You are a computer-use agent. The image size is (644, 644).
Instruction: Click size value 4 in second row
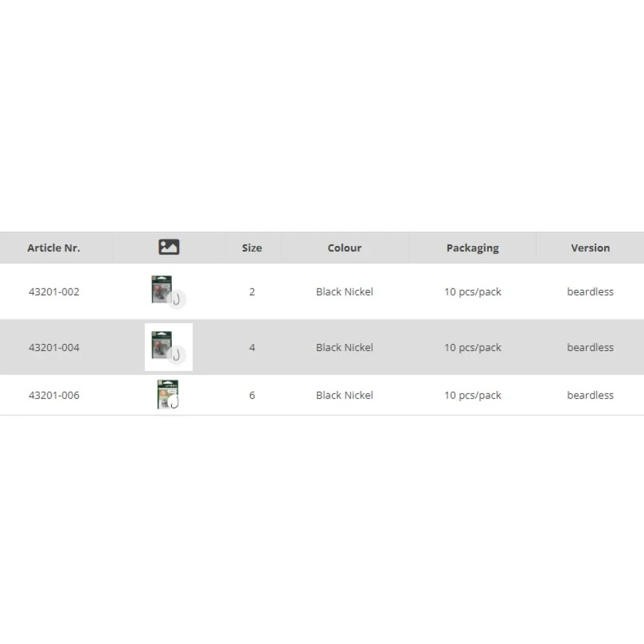pyautogui.click(x=252, y=348)
